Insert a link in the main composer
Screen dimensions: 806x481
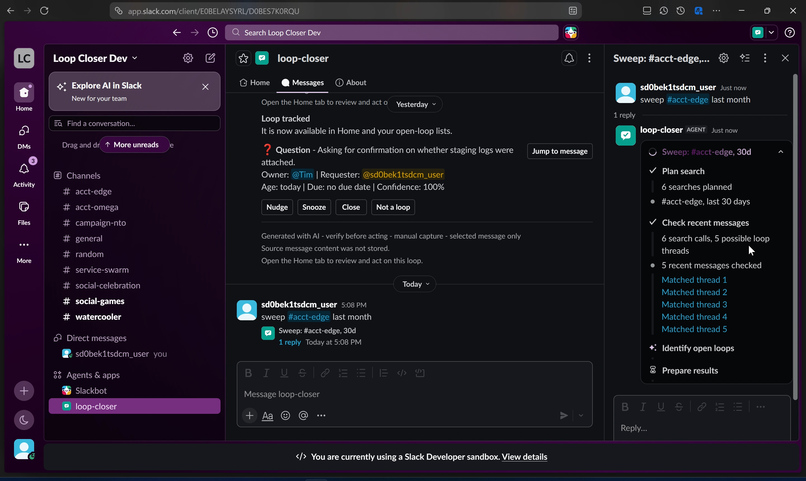325,373
